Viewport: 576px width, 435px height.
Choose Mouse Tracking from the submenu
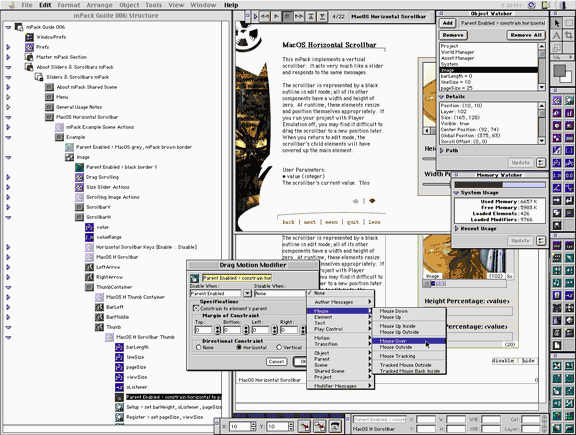coord(397,356)
